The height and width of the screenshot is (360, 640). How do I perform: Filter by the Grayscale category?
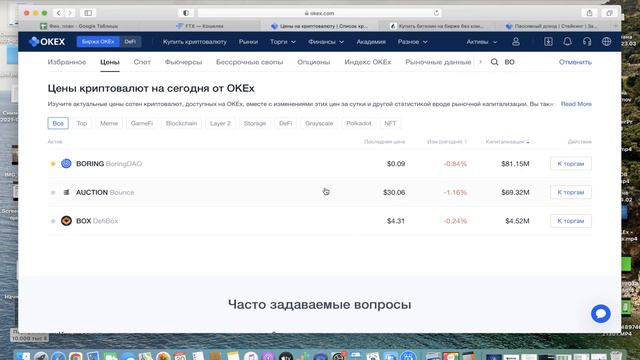pyautogui.click(x=319, y=123)
